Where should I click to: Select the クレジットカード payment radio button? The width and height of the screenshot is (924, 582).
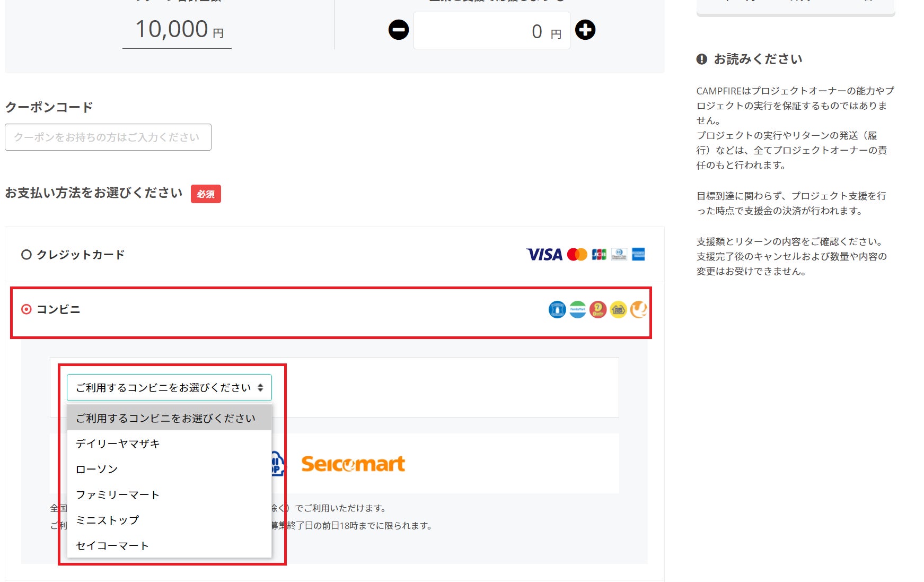(x=26, y=255)
